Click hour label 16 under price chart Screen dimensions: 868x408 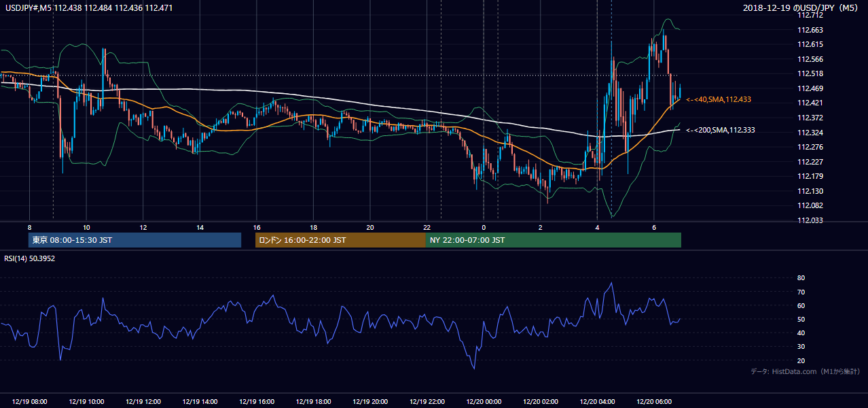pos(257,226)
